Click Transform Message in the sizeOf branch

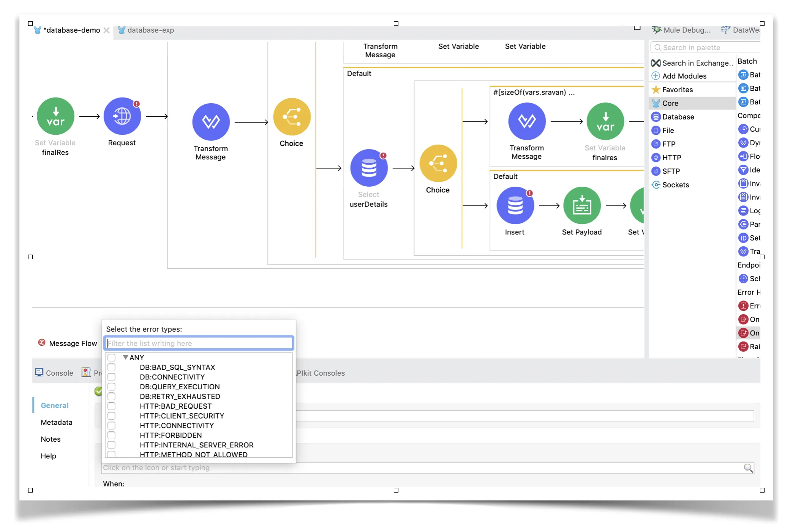coord(527,121)
